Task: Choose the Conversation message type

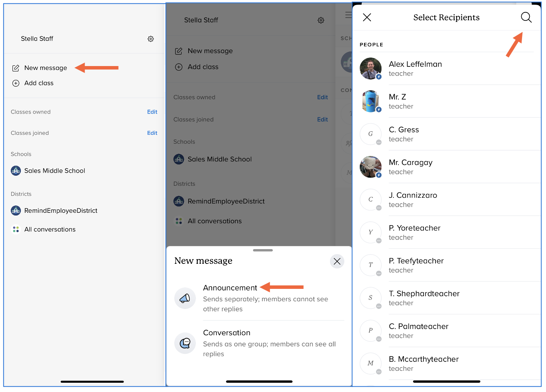Action: (227, 333)
